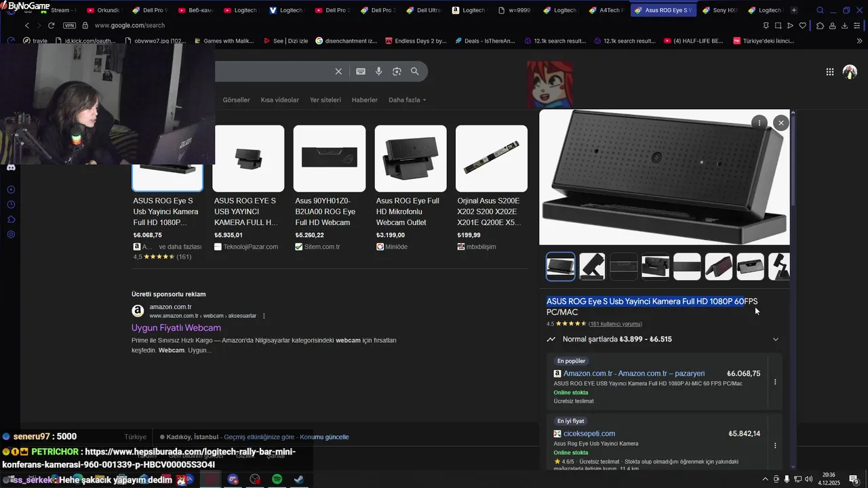The width and height of the screenshot is (868, 488).
Task: Open history clock icon in sidebar
Action: pyautogui.click(x=11, y=205)
